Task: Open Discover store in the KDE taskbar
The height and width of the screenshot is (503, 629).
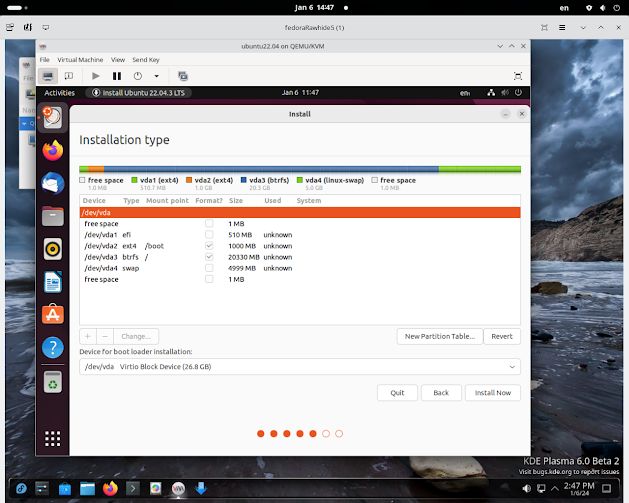Action: click(x=65, y=489)
